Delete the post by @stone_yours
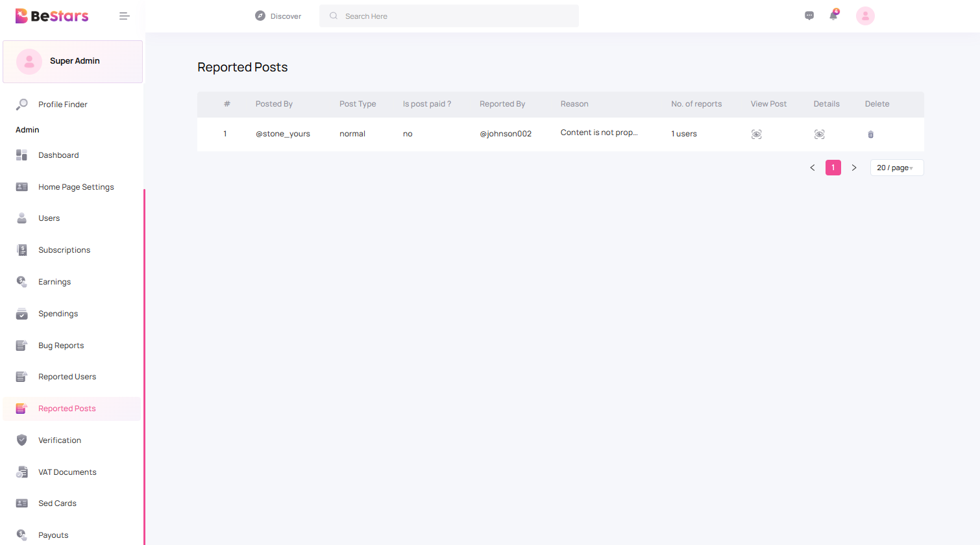The image size is (980, 545). coord(870,134)
